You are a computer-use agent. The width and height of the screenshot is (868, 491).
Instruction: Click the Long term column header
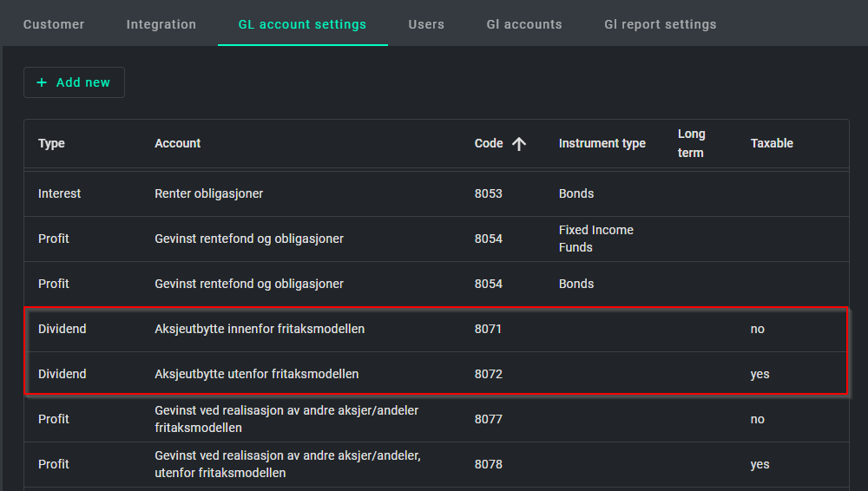click(x=691, y=143)
